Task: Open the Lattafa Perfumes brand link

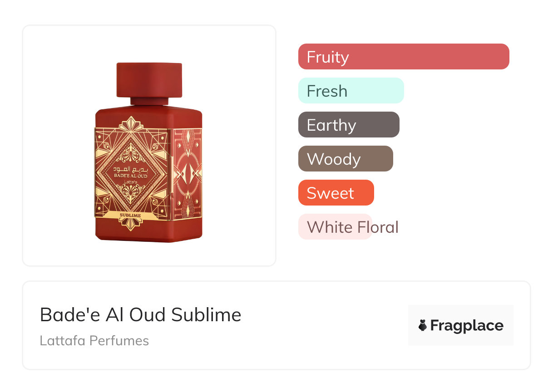Action: click(94, 341)
